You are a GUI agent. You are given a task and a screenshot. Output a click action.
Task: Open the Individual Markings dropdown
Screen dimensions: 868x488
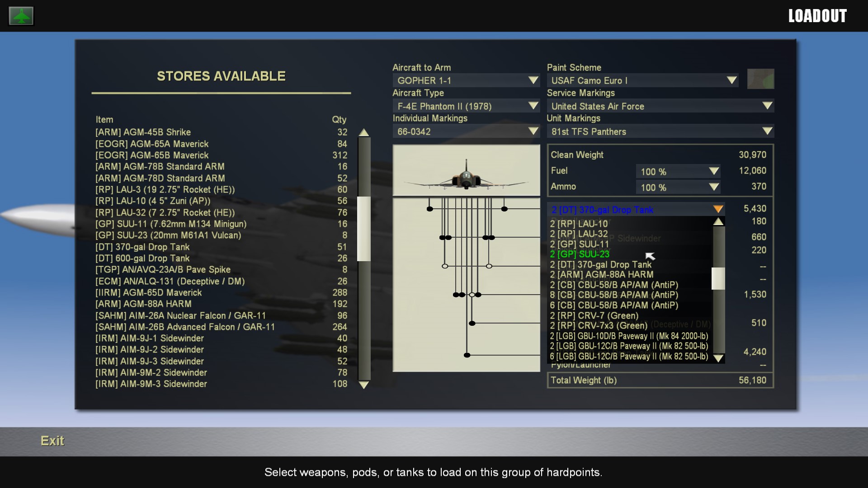[x=466, y=131]
